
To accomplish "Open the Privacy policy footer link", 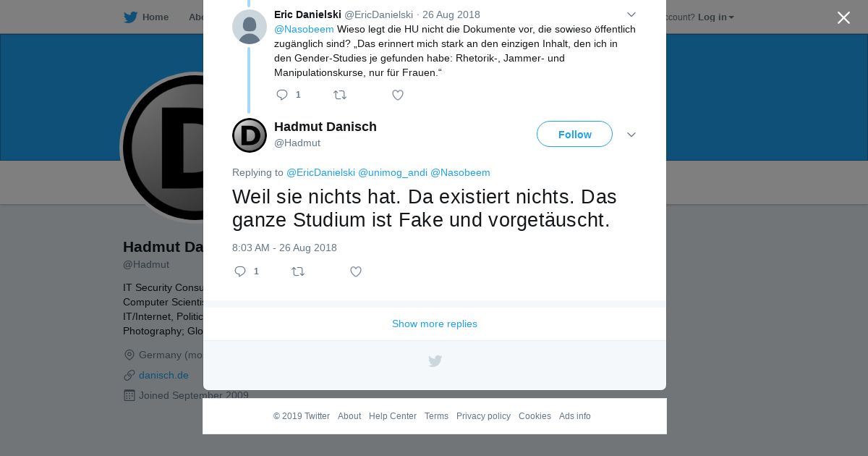I will [483, 416].
